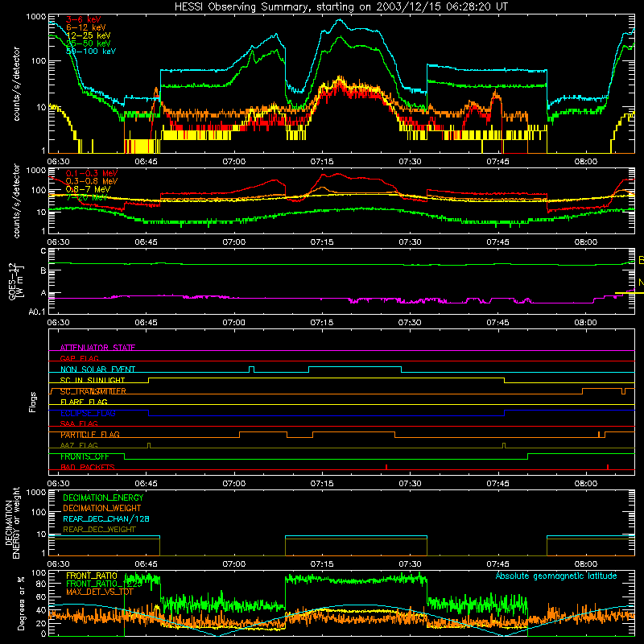Viewport: 644px width, 644px height.
Task: Pick the 'SC_TRANSMITTER' flag label
Action: tap(93, 390)
